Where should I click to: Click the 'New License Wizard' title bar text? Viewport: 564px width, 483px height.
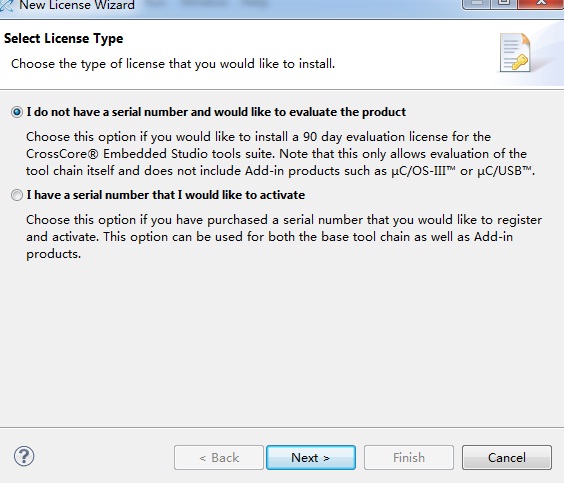tap(77, 5)
